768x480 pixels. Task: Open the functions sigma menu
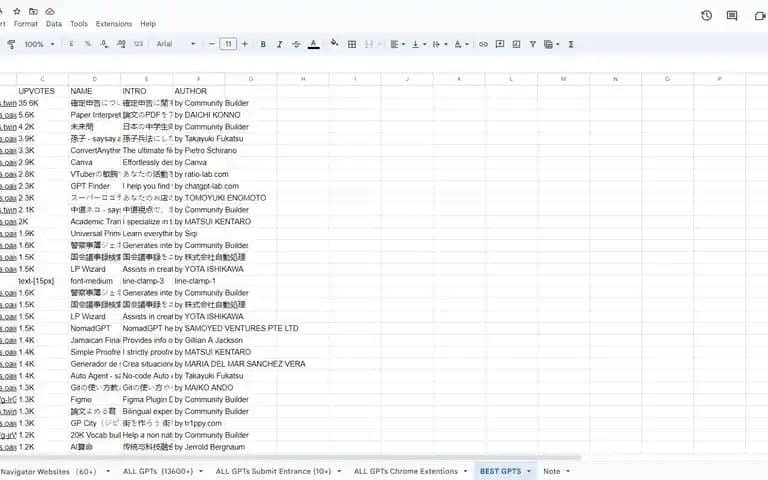(x=571, y=44)
